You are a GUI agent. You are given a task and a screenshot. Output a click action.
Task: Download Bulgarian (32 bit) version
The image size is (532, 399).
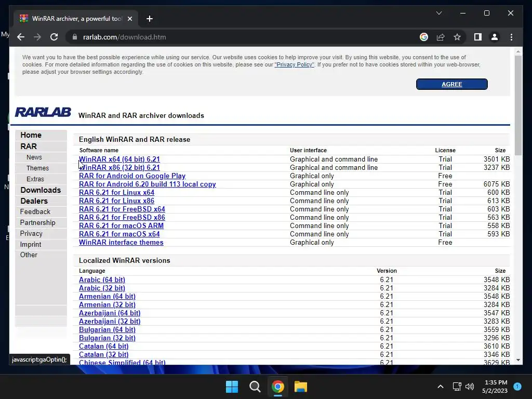click(107, 338)
